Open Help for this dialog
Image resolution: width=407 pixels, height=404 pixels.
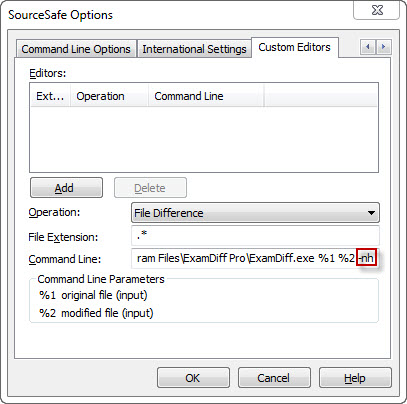click(355, 378)
